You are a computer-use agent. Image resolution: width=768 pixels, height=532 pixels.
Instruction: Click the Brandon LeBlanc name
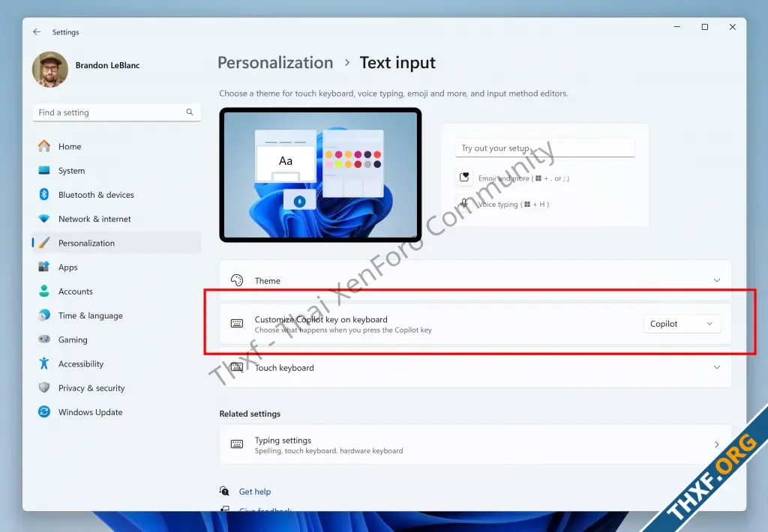click(x=108, y=65)
